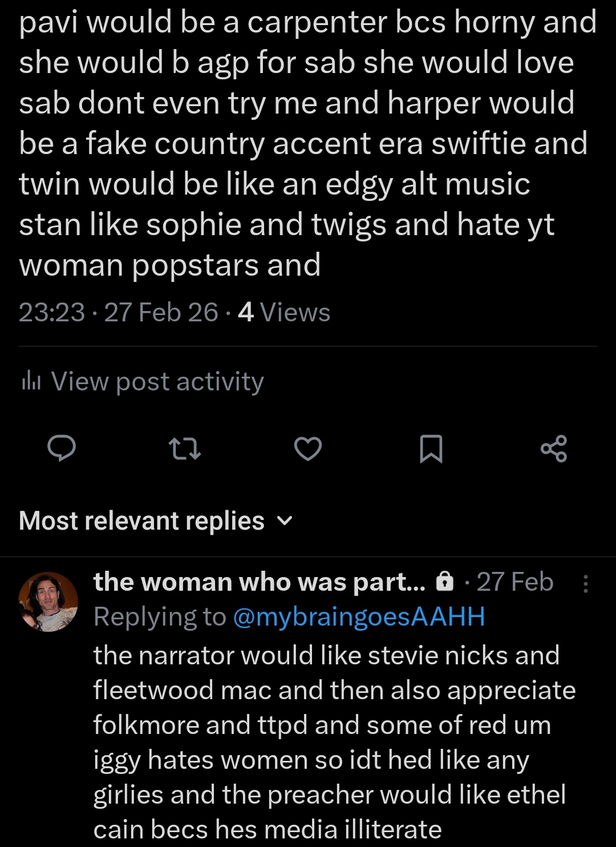The width and height of the screenshot is (616, 847).
Task: Open the replier's profile picture
Action: (48, 602)
